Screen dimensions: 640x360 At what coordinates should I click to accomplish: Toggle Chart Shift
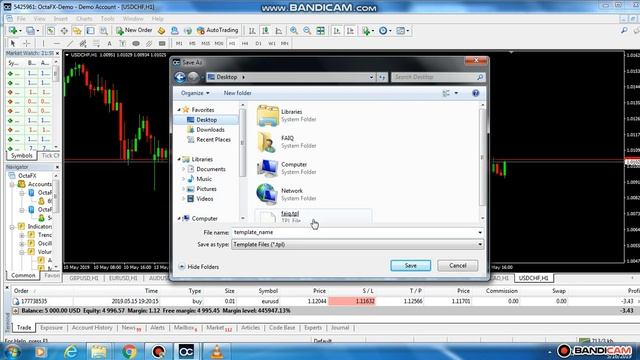click(x=350, y=31)
